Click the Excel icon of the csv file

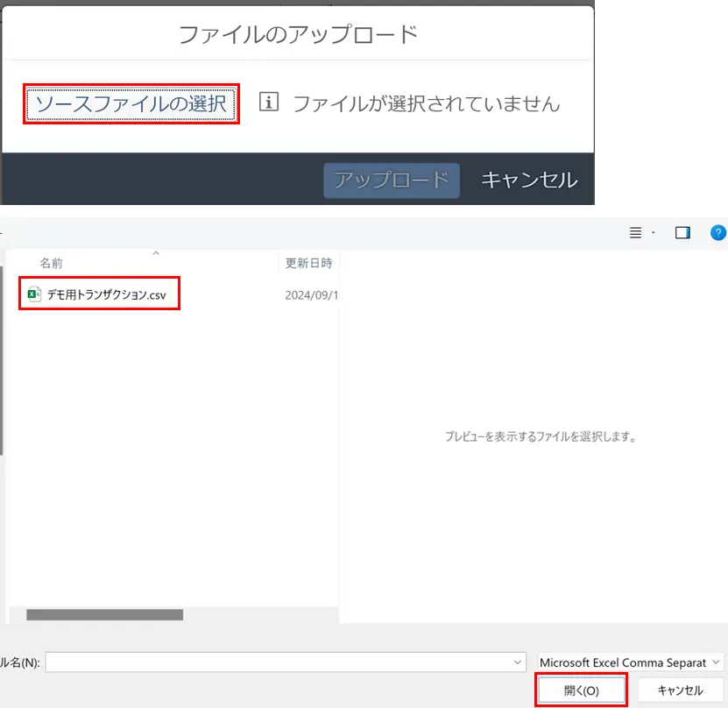34,294
